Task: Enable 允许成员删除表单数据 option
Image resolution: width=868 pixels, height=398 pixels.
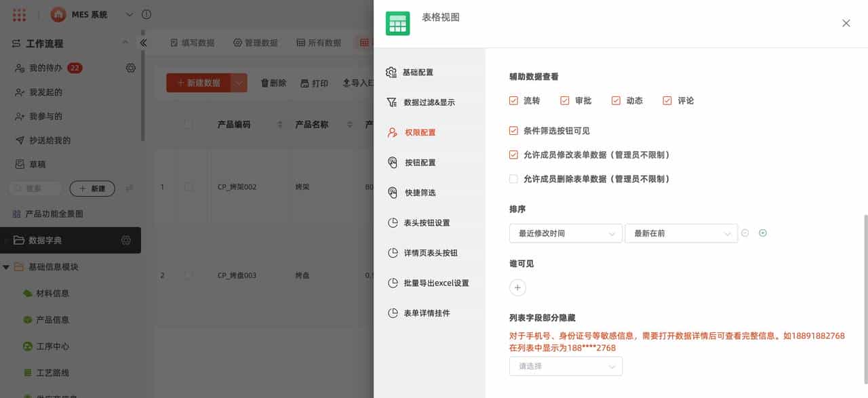Action: click(x=513, y=179)
